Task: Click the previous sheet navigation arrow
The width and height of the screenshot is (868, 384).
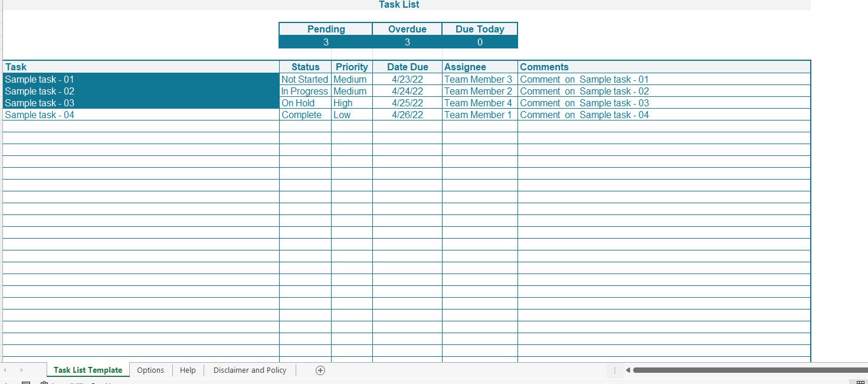Action: (x=6, y=370)
